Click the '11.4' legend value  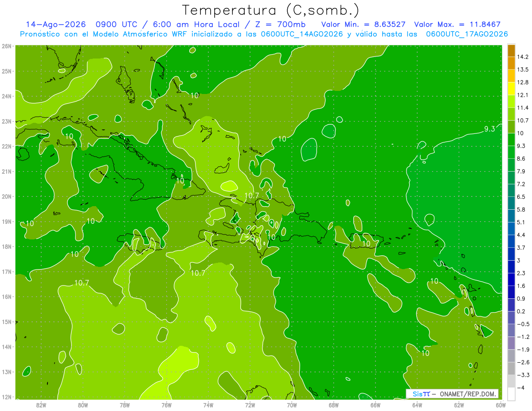[x=522, y=108]
